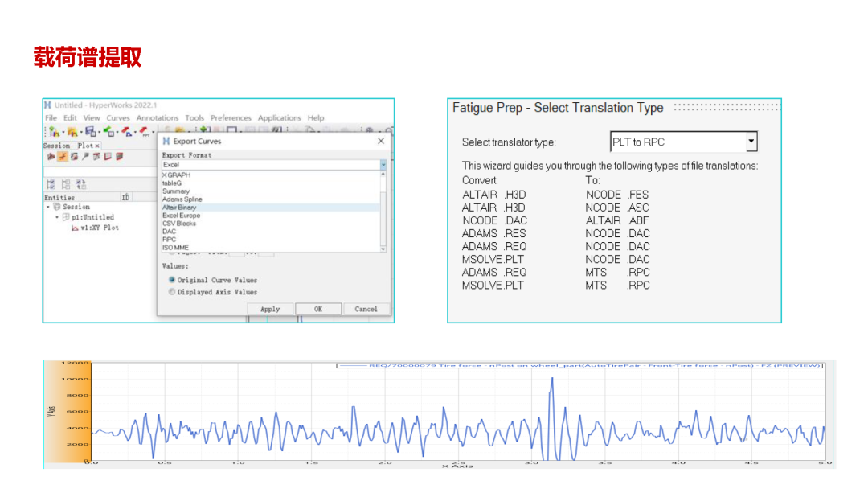Open dropdown arrow beside Save Session icon
Image resolution: width=868 pixels, height=489 pixels.
tap(99, 132)
